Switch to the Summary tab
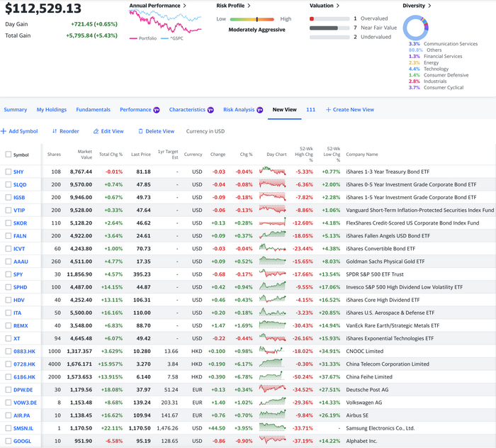The height and width of the screenshot is (448, 496). click(x=15, y=109)
